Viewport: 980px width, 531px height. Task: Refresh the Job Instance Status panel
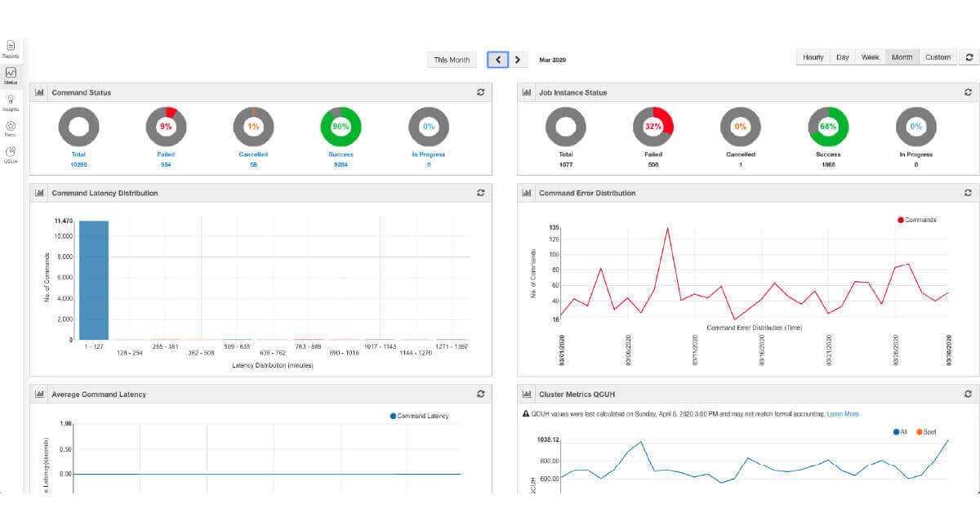click(x=968, y=92)
